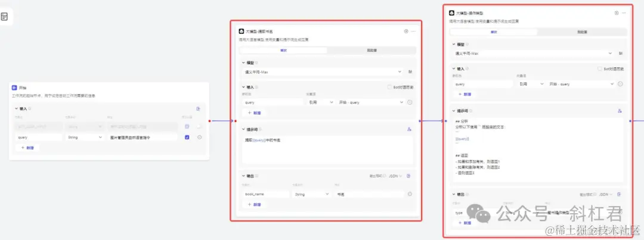
Task: Remove query input row in 大模型-操作类型 node
Action: (x=620, y=84)
